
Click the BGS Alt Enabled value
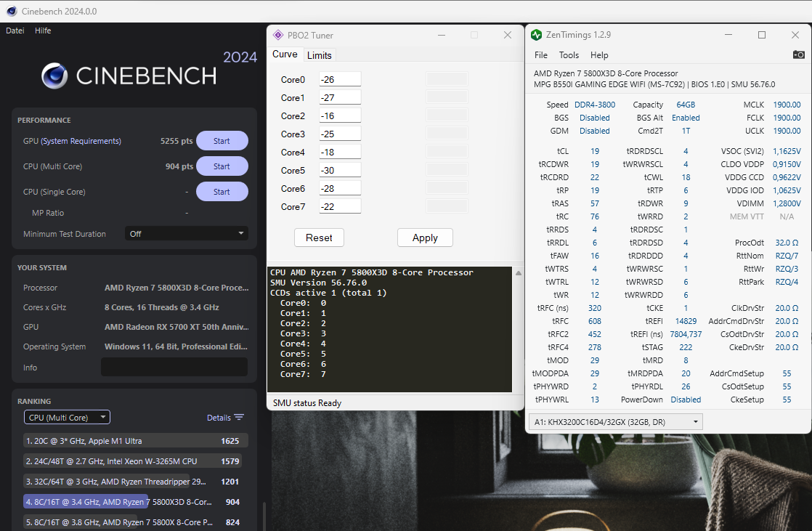pyautogui.click(x=686, y=118)
